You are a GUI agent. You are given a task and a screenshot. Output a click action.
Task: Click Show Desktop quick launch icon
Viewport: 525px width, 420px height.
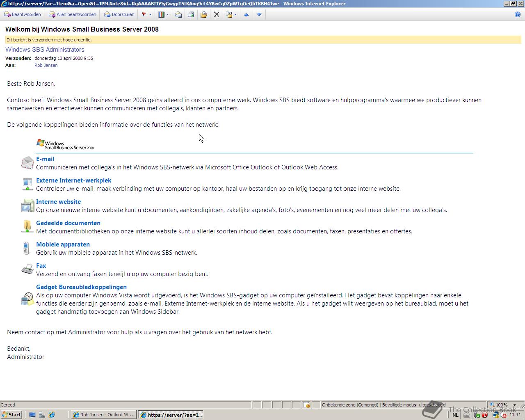click(32, 415)
